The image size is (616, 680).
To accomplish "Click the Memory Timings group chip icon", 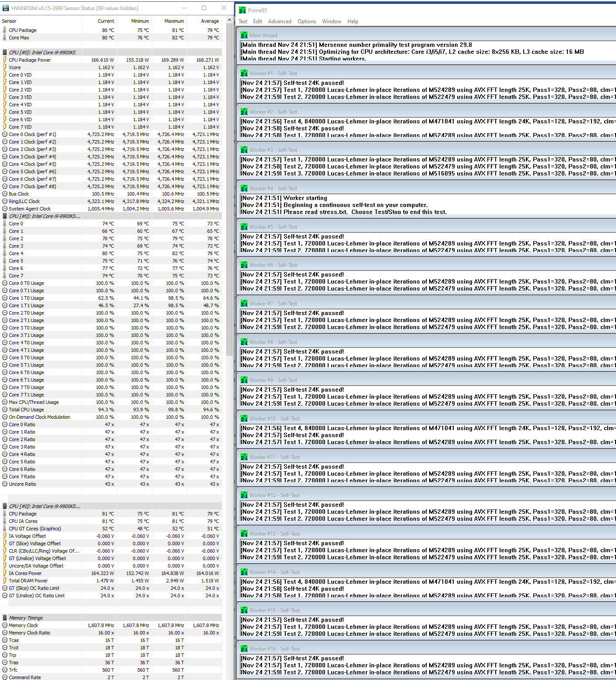I will click(x=5, y=618).
